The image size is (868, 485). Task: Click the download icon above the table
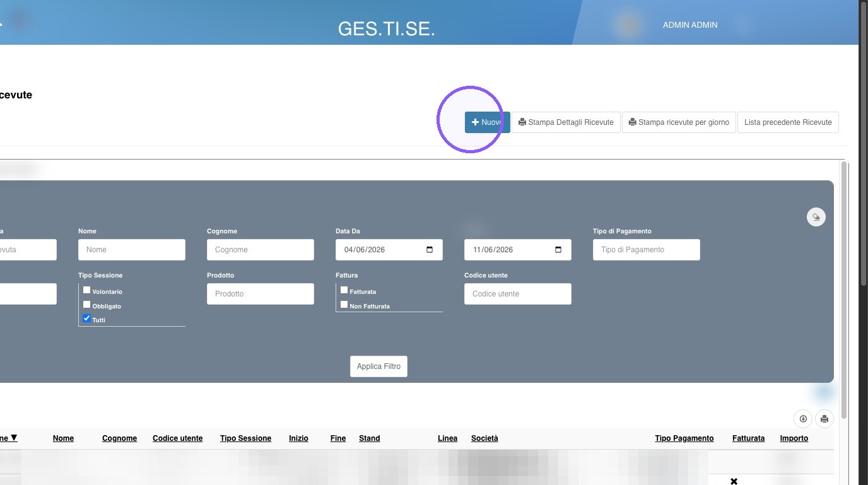(803, 419)
